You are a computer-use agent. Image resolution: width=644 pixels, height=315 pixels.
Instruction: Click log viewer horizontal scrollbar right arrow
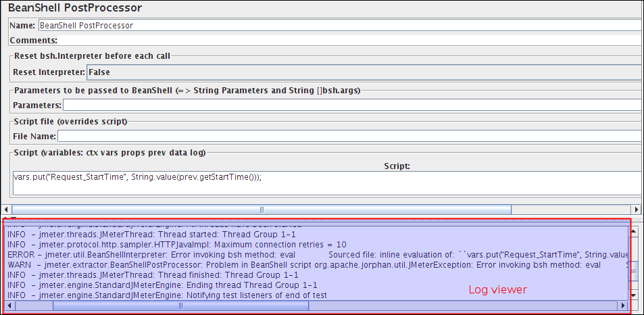622,306
